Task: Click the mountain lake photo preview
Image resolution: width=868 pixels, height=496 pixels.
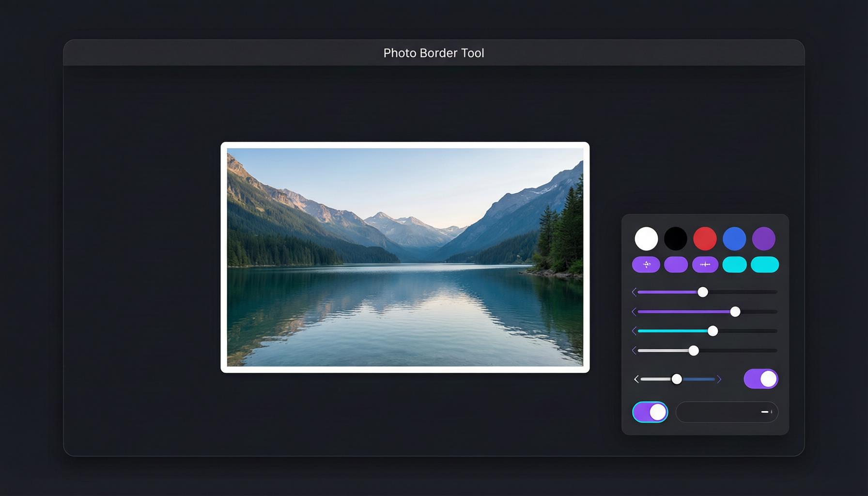Action: [x=405, y=257]
